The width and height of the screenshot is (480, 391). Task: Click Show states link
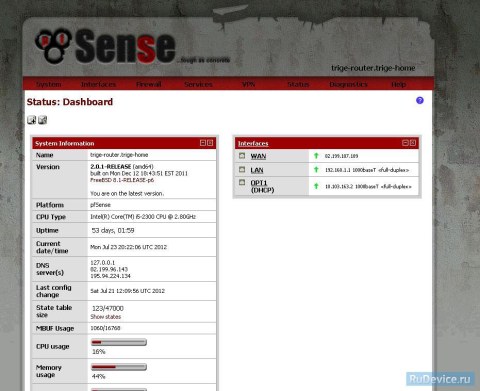106,317
